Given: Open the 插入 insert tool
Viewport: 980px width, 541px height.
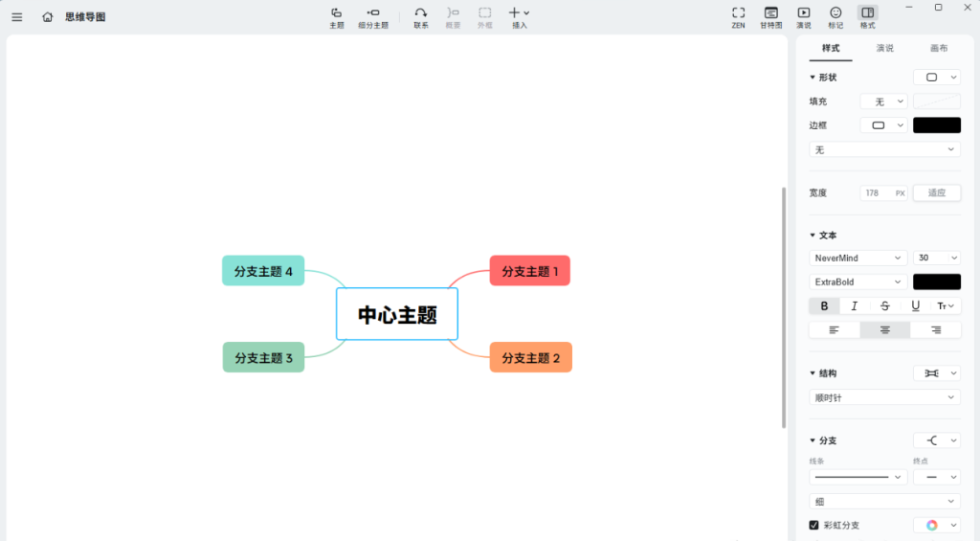Looking at the screenshot, I should pyautogui.click(x=519, y=17).
